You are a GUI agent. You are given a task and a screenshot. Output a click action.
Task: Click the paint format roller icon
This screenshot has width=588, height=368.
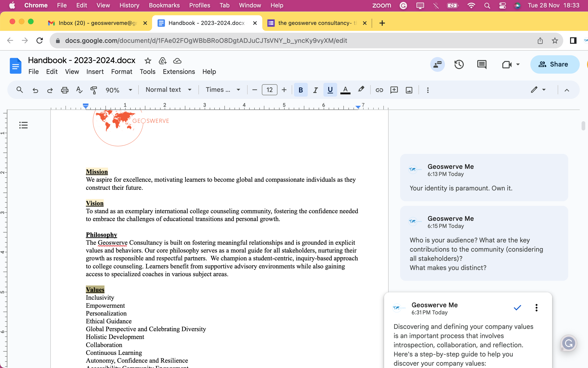click(94, 90)
